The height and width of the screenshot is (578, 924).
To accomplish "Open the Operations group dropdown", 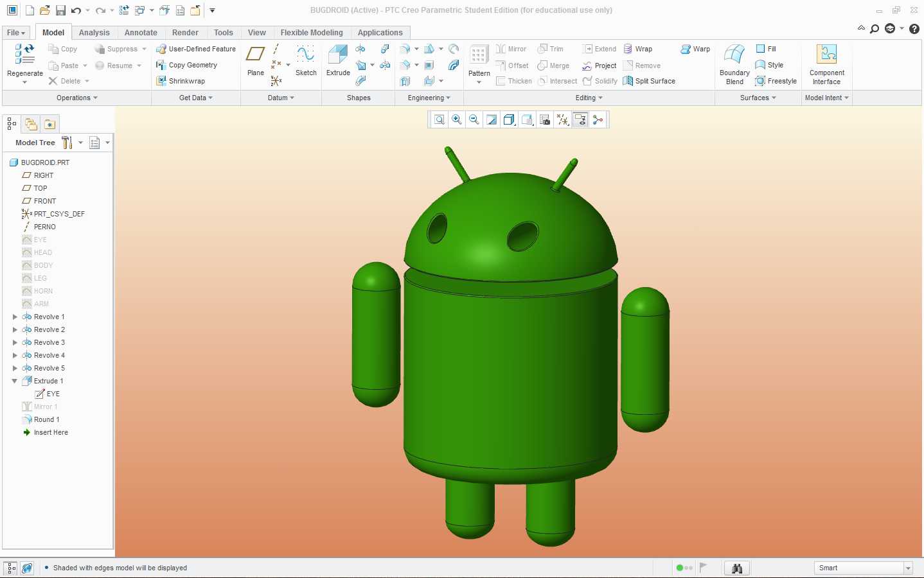I will [77, 98].
